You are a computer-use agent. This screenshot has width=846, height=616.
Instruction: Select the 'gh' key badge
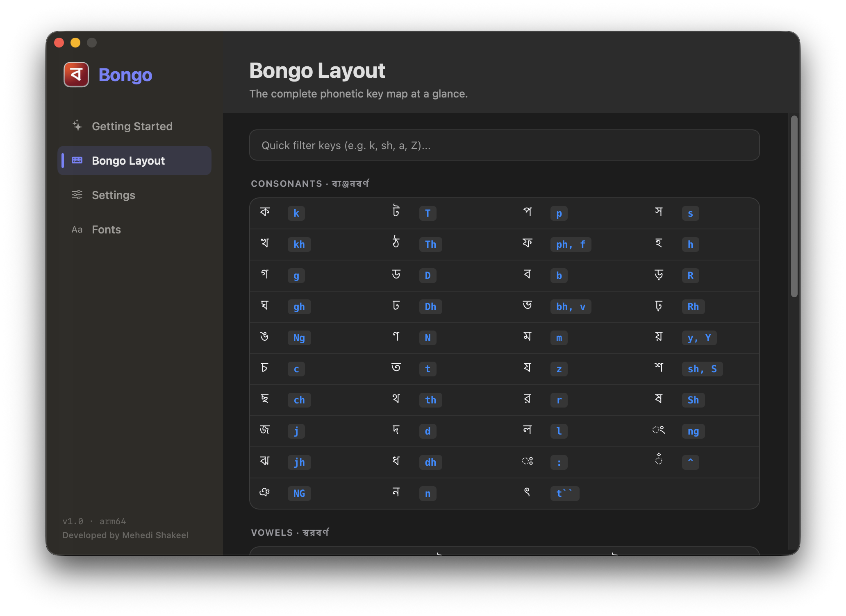click(x=299, y=307)
